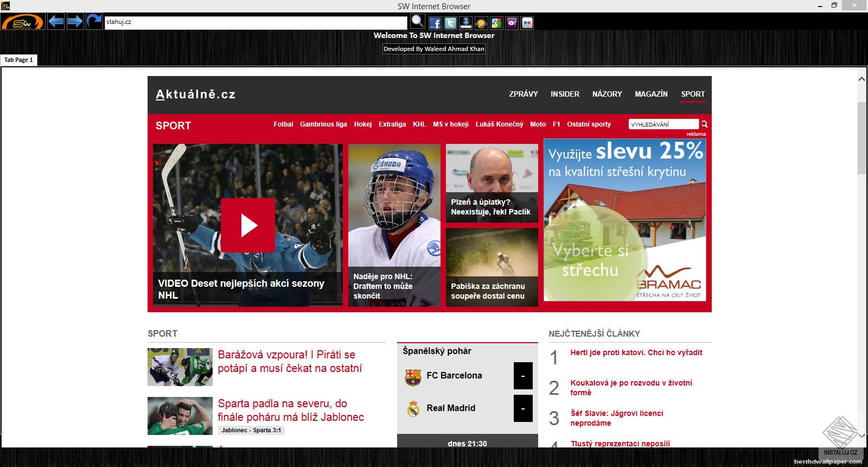The height and width of the screenshot is (467, 868).
Task: Click the download shortcut icon after Twitter
Action: (x=465, y=23)
